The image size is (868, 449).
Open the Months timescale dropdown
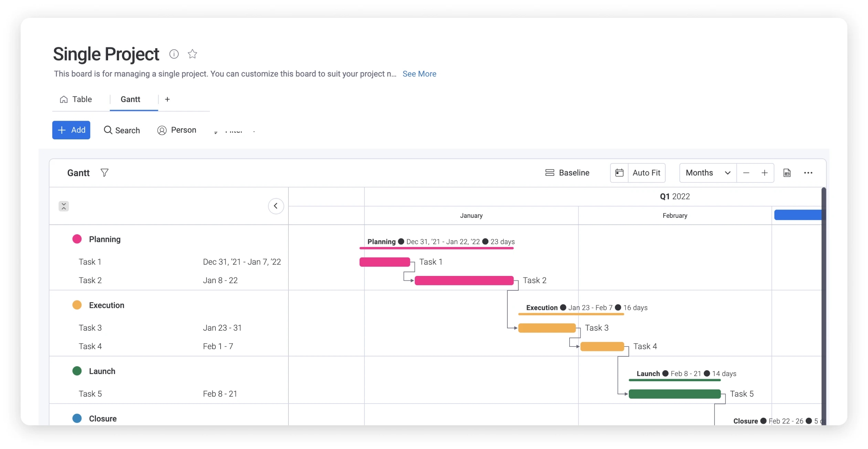click(707, 173)
